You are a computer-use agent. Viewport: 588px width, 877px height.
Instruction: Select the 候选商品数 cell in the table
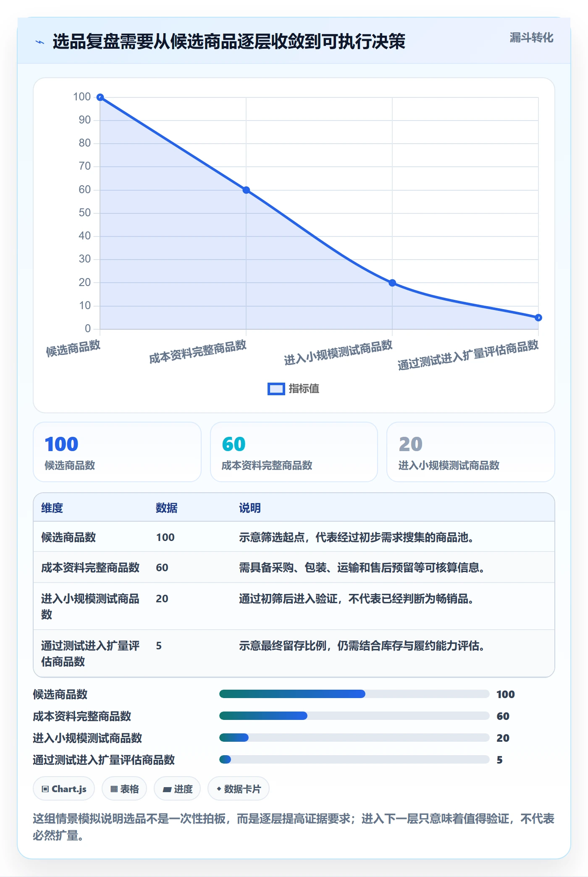tap(68, 537)
